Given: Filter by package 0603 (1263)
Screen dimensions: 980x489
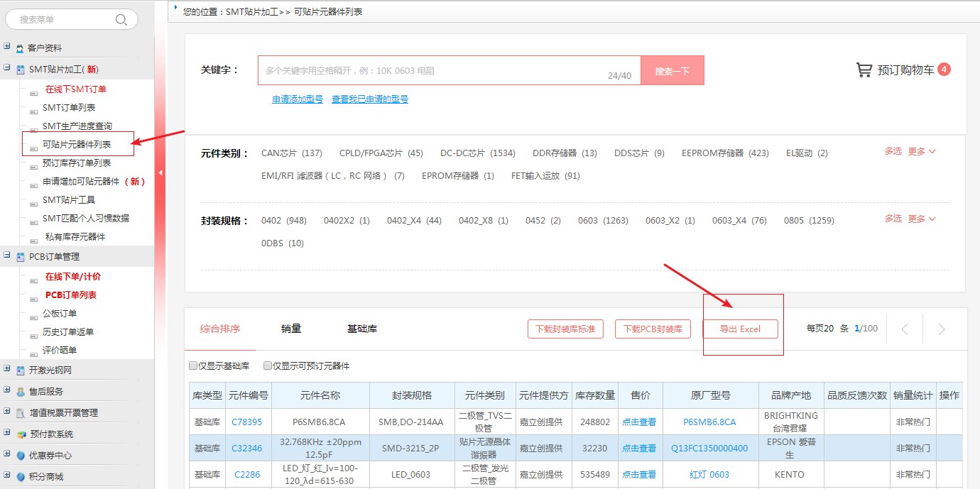Looking at the screenshot, I should (603, 221).
